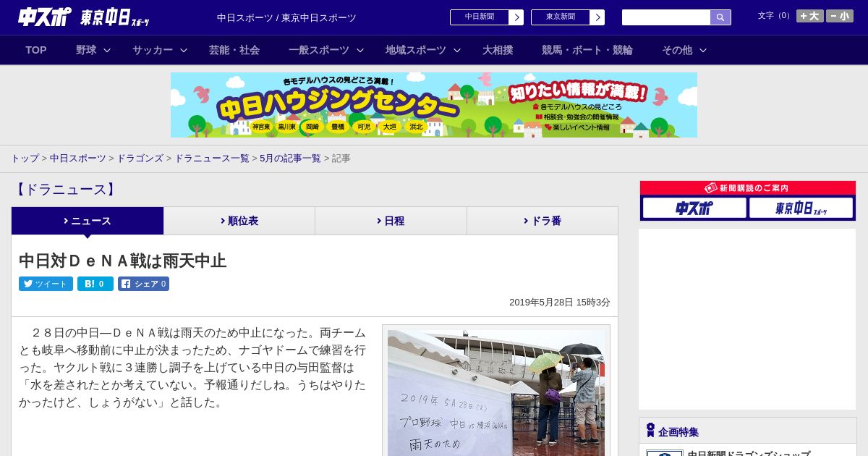The width and height of the screenshot is (868, 456).
Task: Click the ドラゴンズショップ thumbnail in sidebar
Action: 665,453
